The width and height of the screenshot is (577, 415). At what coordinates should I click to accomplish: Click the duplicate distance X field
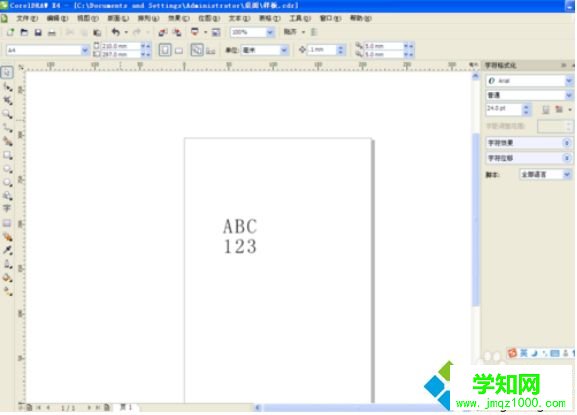click(383, 46)
